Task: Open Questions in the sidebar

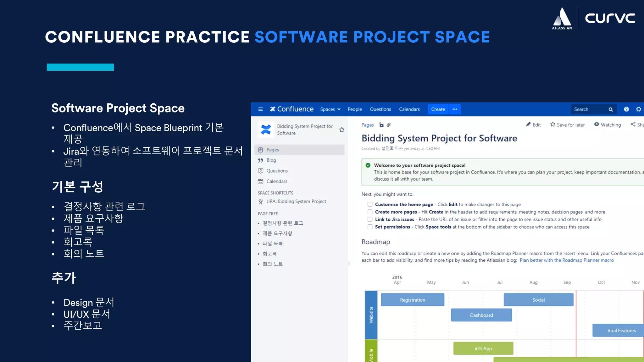Action: pos(277,171)
